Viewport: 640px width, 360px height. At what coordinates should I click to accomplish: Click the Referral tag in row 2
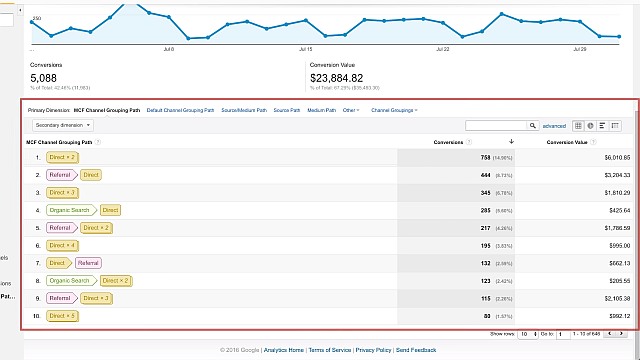(61, 175)
